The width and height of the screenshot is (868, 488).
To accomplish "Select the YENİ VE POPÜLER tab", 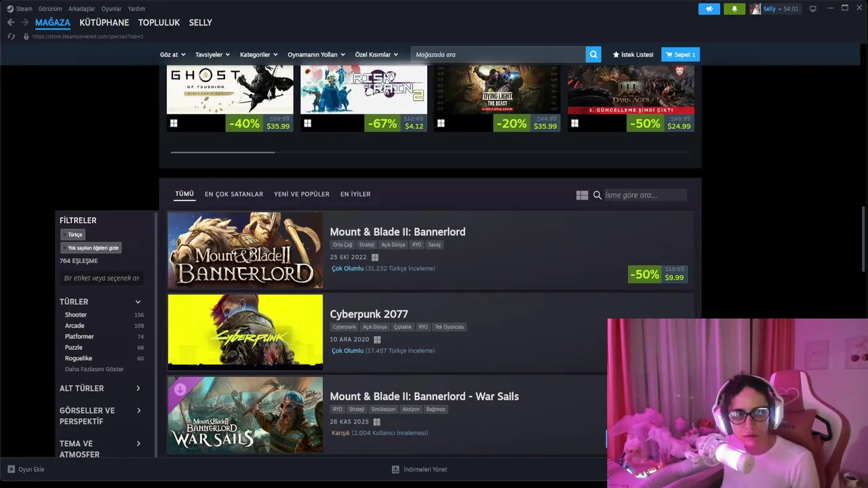I will (302, 195).
